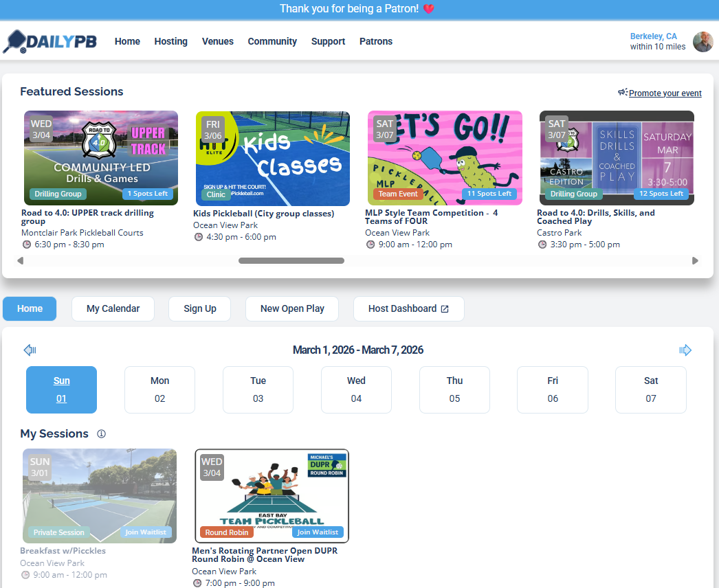Click New Open Play button

[292, 308]
